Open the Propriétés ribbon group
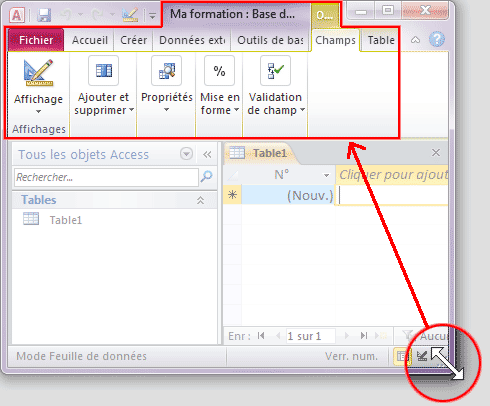The width and height of the screenshot is (490, 406). click(x=166, y=85)
